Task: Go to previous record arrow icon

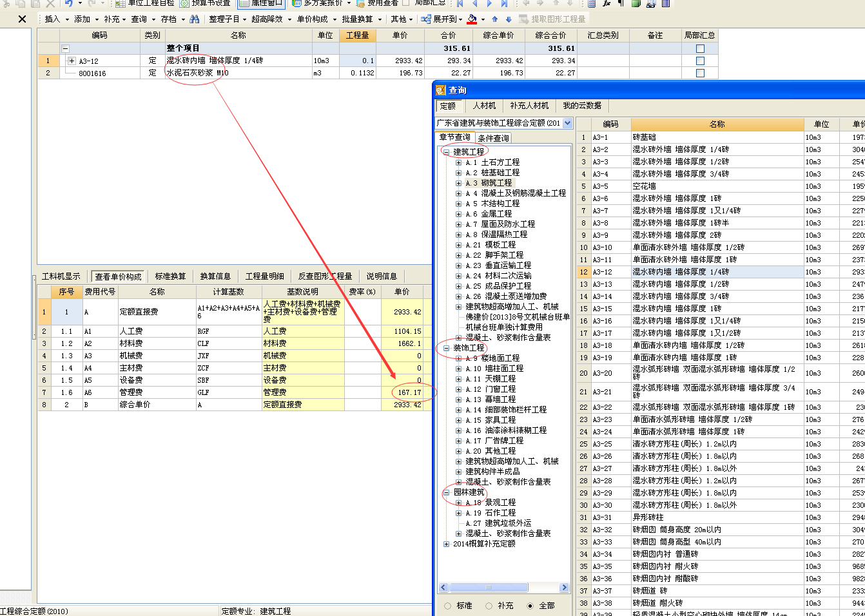Action: pos(475,3)
